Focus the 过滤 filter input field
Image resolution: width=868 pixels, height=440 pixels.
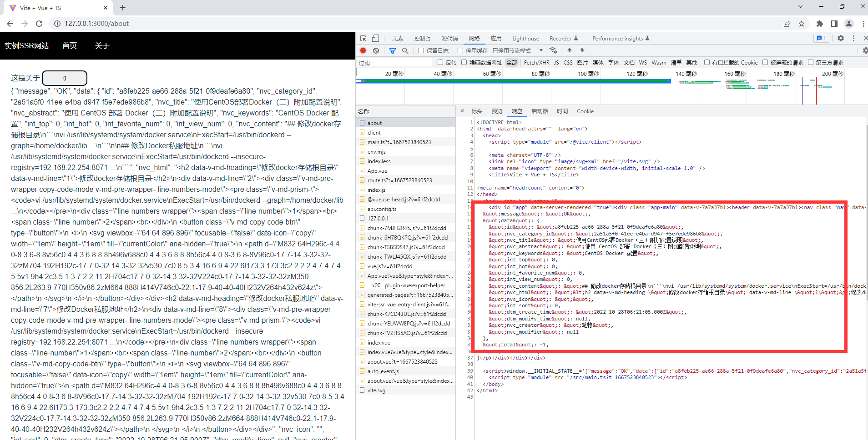(x=394, y=63)
